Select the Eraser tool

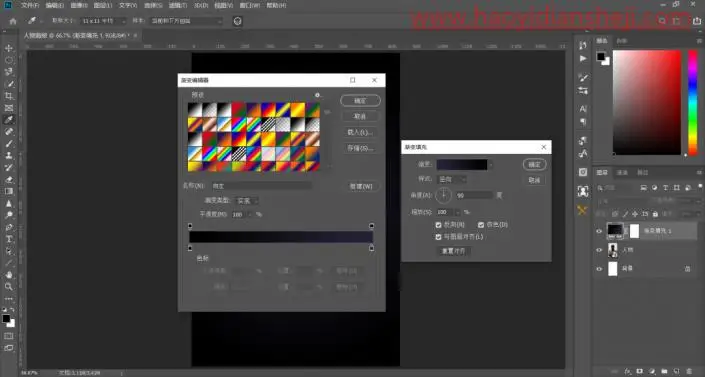click(9, 180)
